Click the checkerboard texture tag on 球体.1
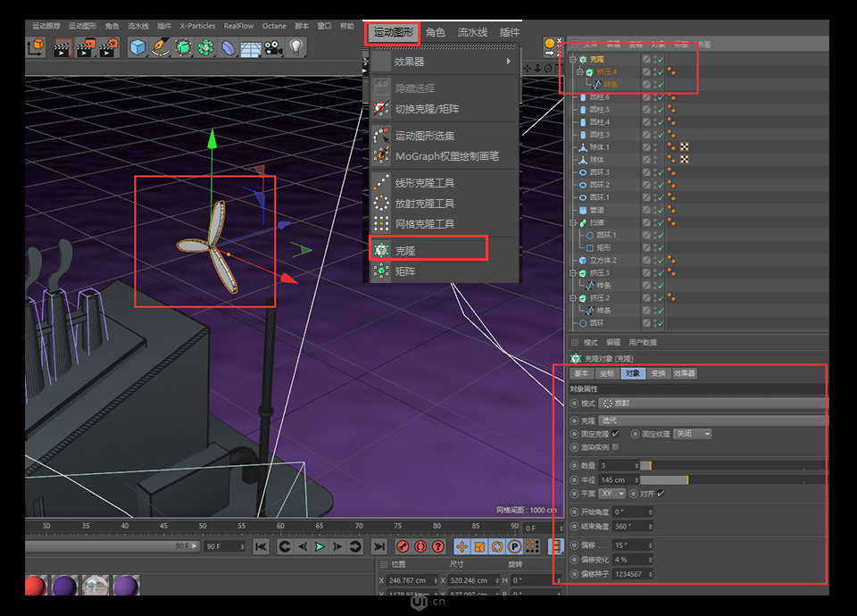857x616 pixels. click(683, 146)
